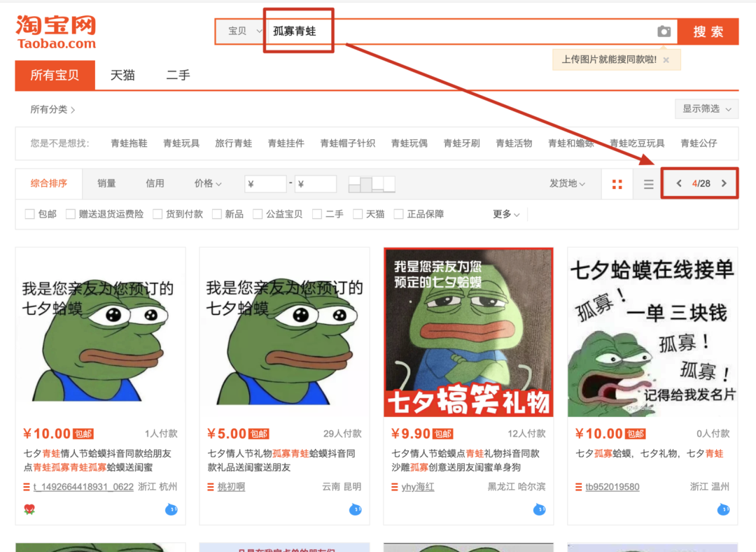Click the minimum price input

(265, 183)
